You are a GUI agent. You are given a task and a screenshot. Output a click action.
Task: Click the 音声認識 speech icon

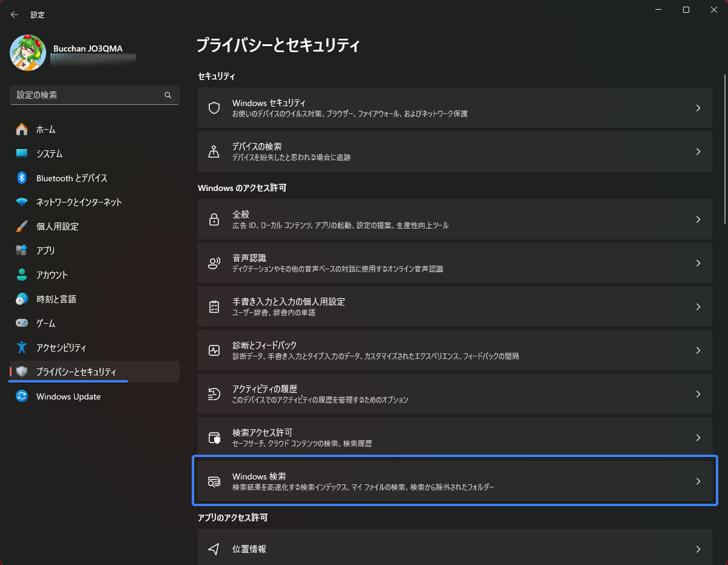point(214,263)
